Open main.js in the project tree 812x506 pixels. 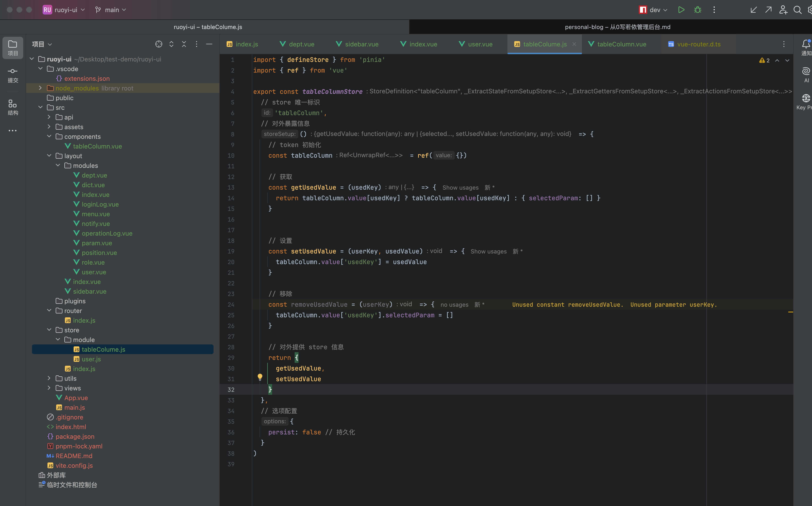click(x=74, y=408)
